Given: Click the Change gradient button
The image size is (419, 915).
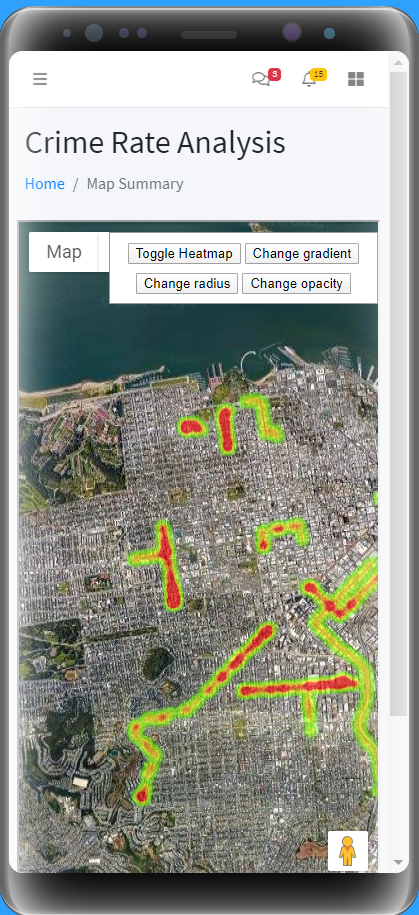Looking at the screenshot, I should point(302,254).
